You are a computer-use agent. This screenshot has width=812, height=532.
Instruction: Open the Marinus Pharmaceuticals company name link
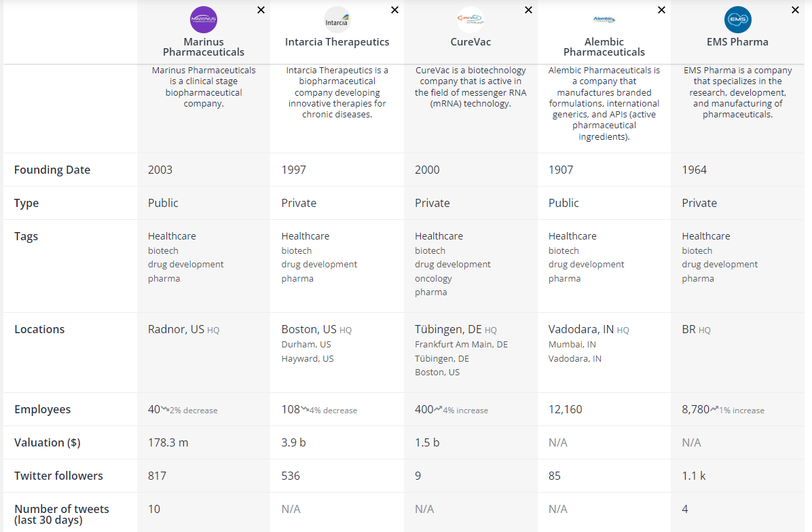pos(204,47)
